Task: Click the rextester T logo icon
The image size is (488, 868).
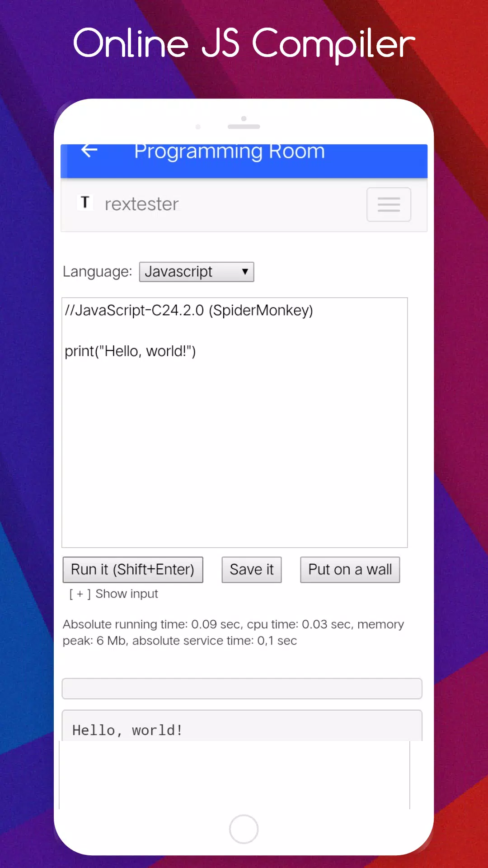Action: (x=85, y=203)
